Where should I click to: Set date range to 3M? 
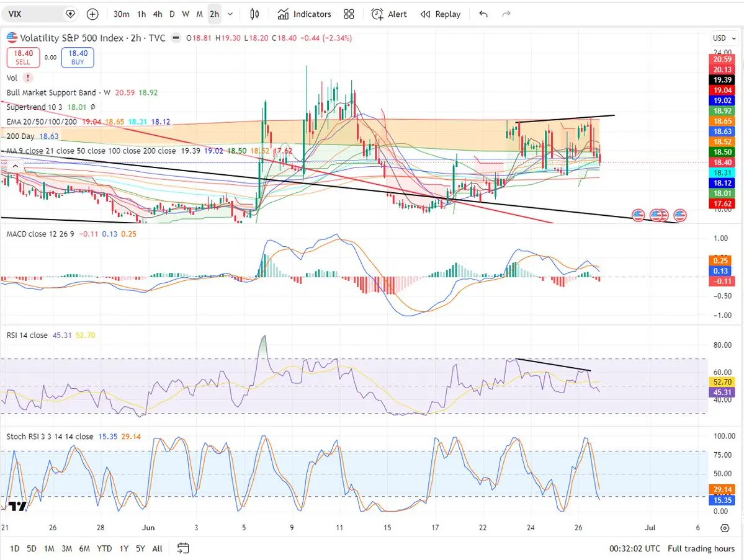pos(66,549)
